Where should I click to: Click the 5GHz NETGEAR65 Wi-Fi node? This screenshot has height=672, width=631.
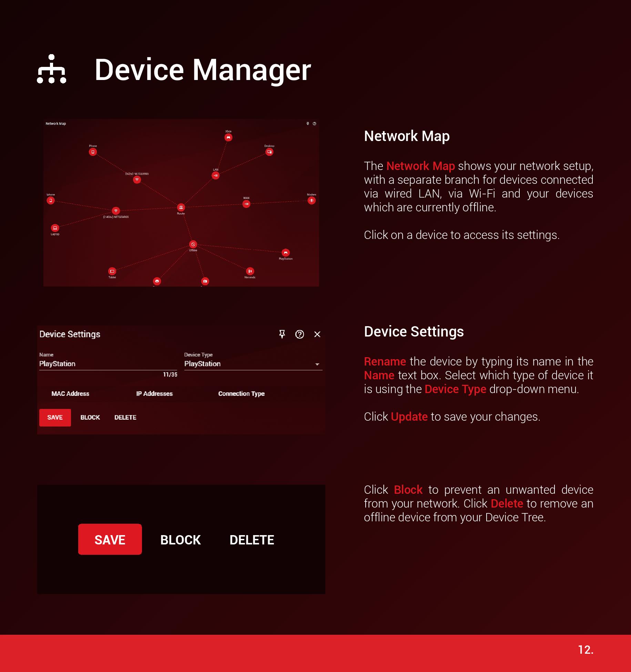(x=137, y=180)
